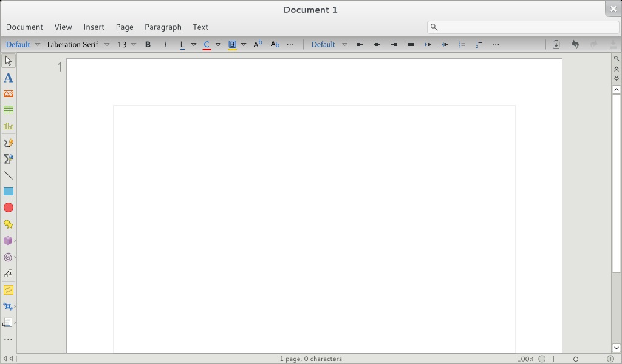Toggle bold formatting
This screenshot has width=622, height=364.
pyautogui.click(x=147, y=44)
